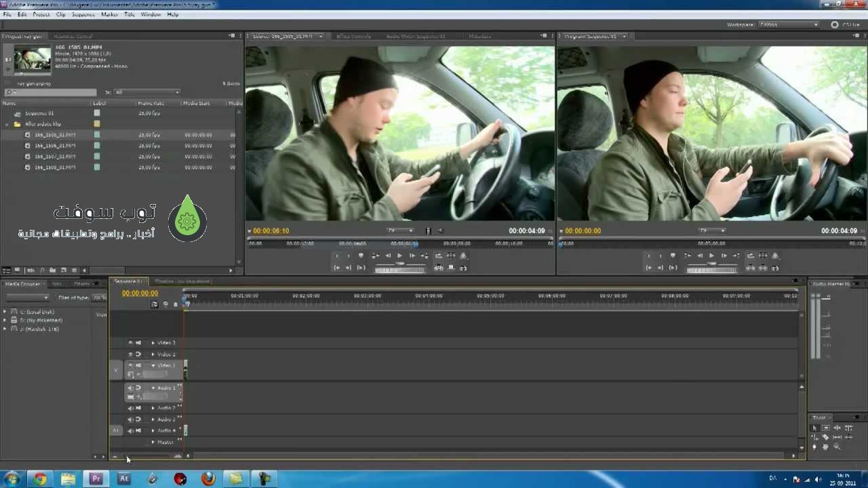Expand the C: (Local Disk) drive
Viewport: 868px width, 488px height.
click(5, 312)
